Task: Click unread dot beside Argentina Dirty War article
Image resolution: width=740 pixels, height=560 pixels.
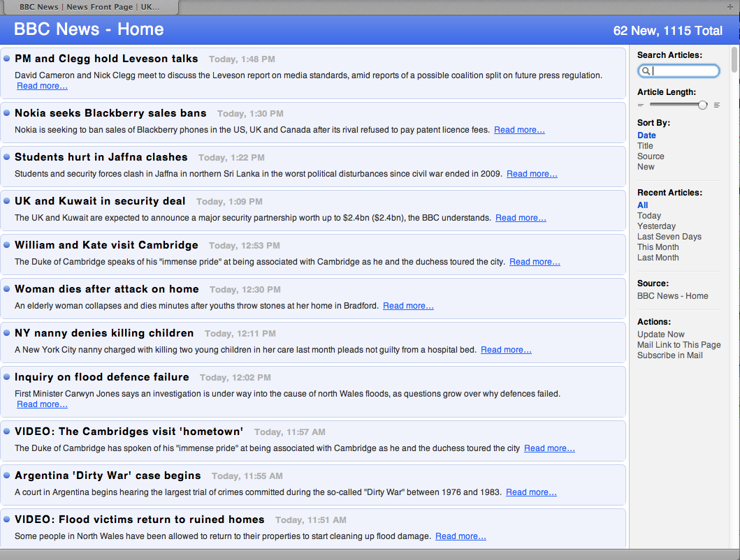Action: (x=6, y=476)
